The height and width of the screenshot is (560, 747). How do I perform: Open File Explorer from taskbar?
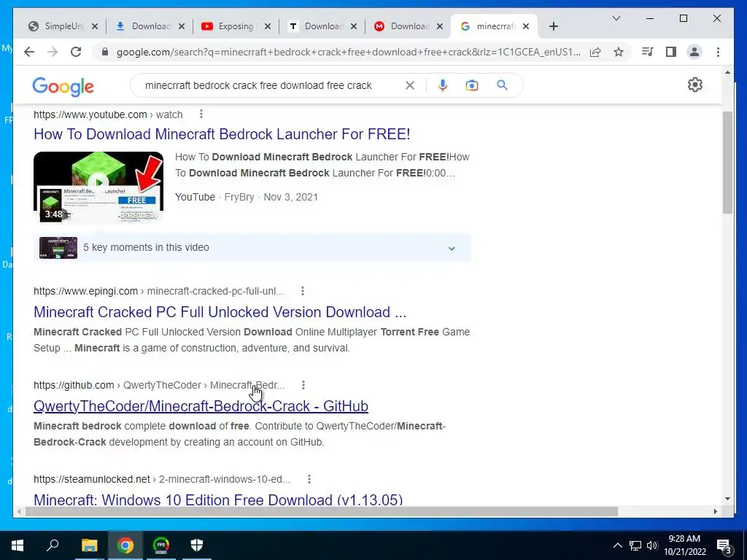[x=89, y=545]
